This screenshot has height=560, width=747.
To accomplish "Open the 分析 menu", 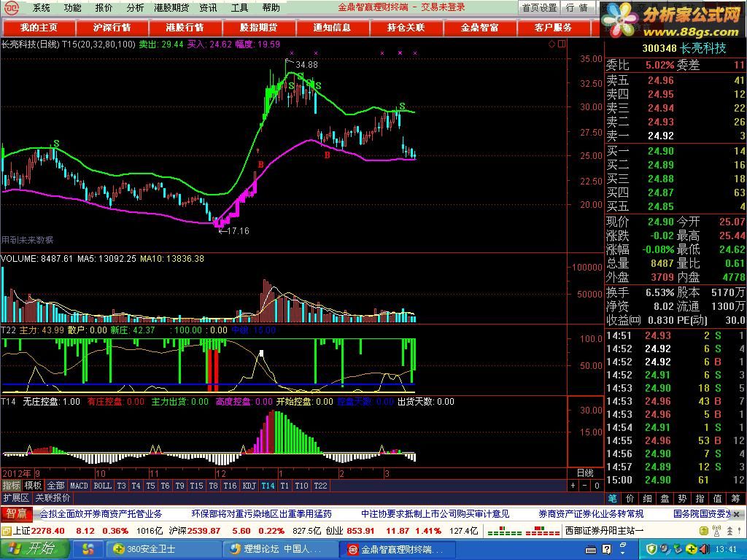I will pyautogui.click(x=135, y=7).
